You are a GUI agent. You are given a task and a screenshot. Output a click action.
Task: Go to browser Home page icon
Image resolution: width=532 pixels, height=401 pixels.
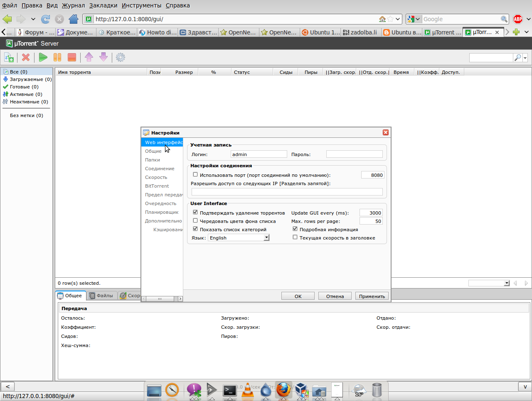74,19
